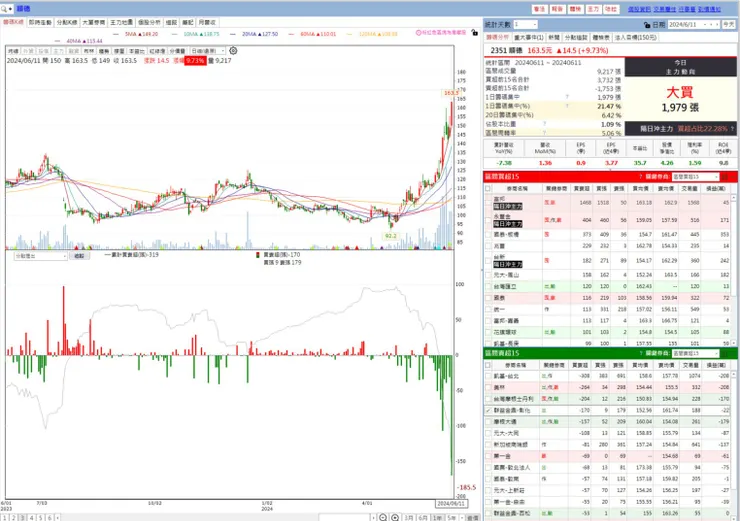Open the help question mark beside 區間周轉率
The width and height of the screenshot is (740, 521).
(544, 133)
